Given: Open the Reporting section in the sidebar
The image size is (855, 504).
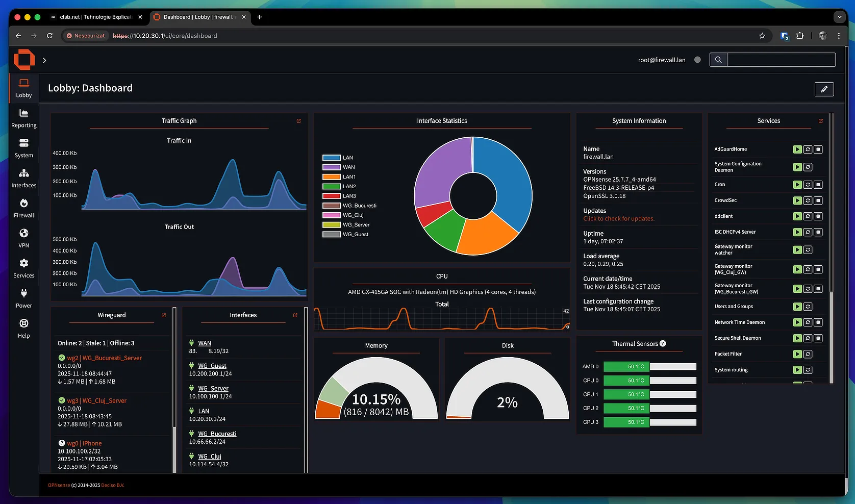Looking at the screenshot, I should tap(23, 117).
